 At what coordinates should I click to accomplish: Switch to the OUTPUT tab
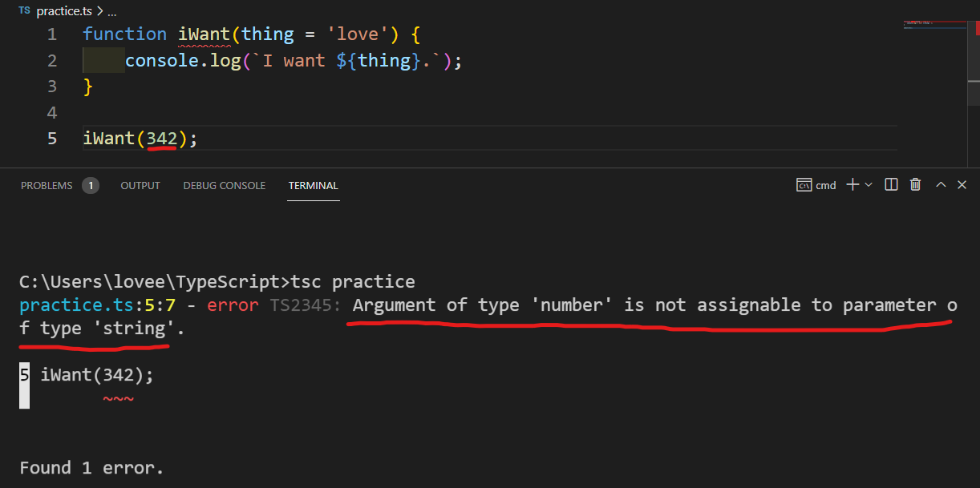(x=140, y=185)
